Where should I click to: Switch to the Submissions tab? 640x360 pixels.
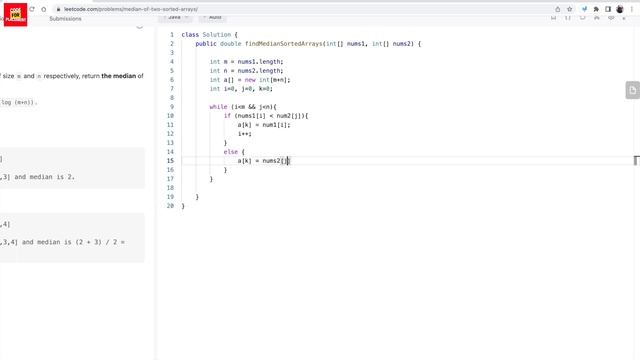65,19
